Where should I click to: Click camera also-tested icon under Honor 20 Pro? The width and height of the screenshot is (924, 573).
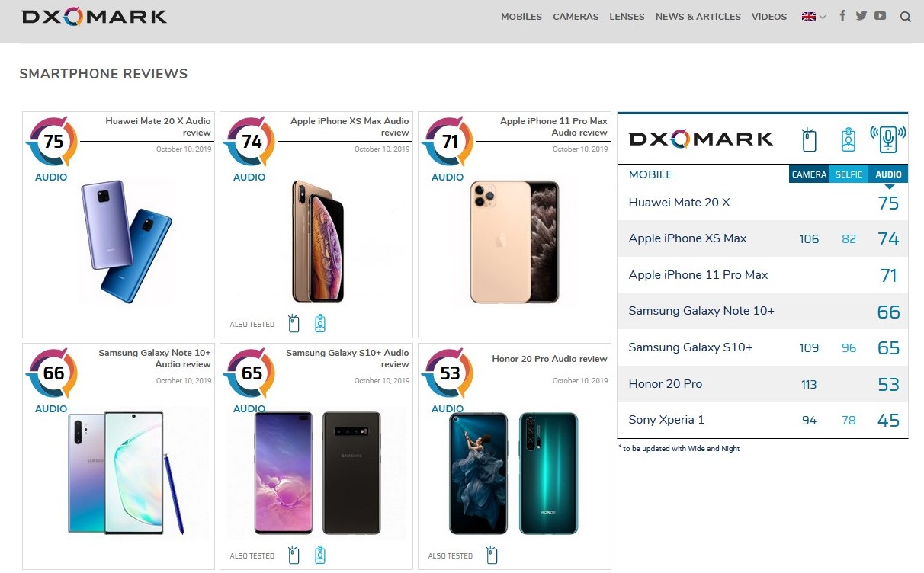coord(492,555)
